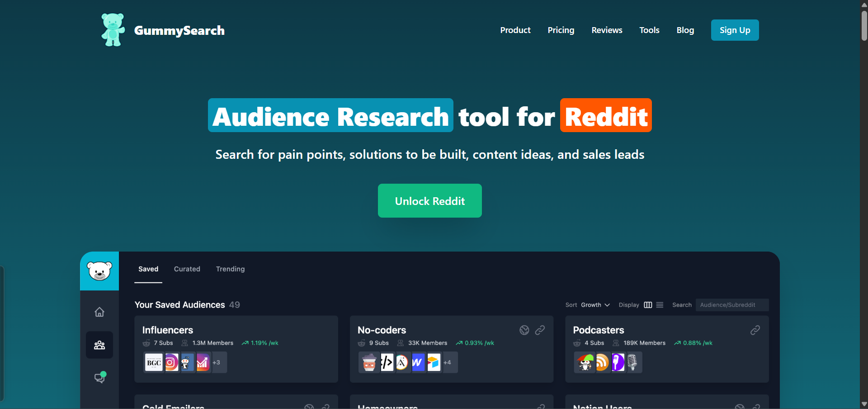Switch to column grid display view
This screenshot has height=409, width=868.
point(648,305)
